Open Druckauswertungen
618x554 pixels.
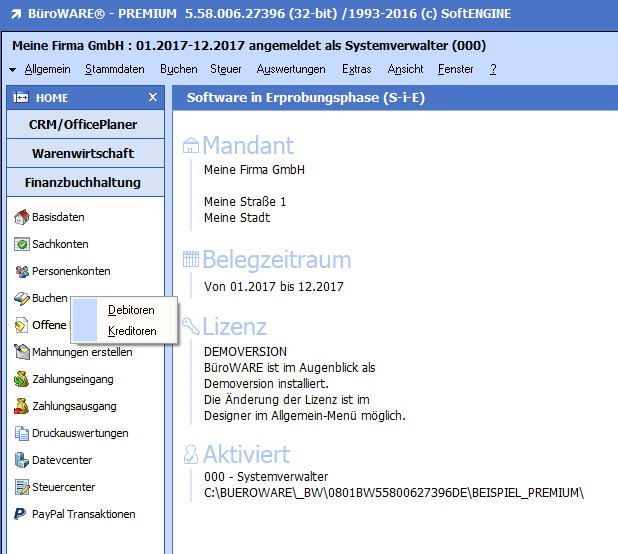80,433
